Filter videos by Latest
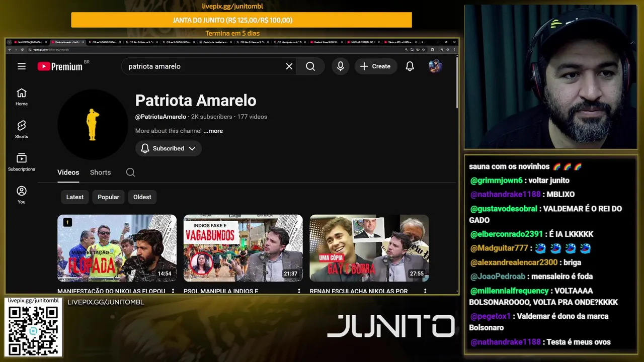The height and width of the screenshot is (362, 644). (x=75, y=197)
